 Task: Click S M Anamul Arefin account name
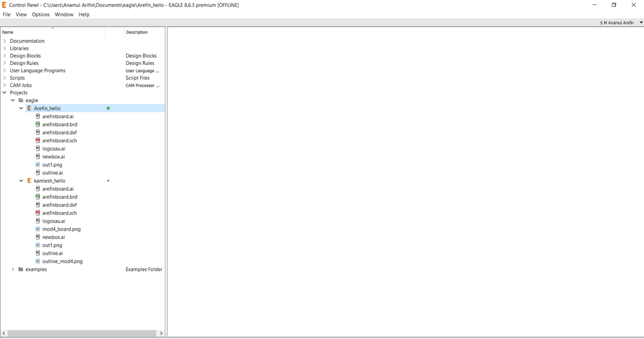coord(617,23)
